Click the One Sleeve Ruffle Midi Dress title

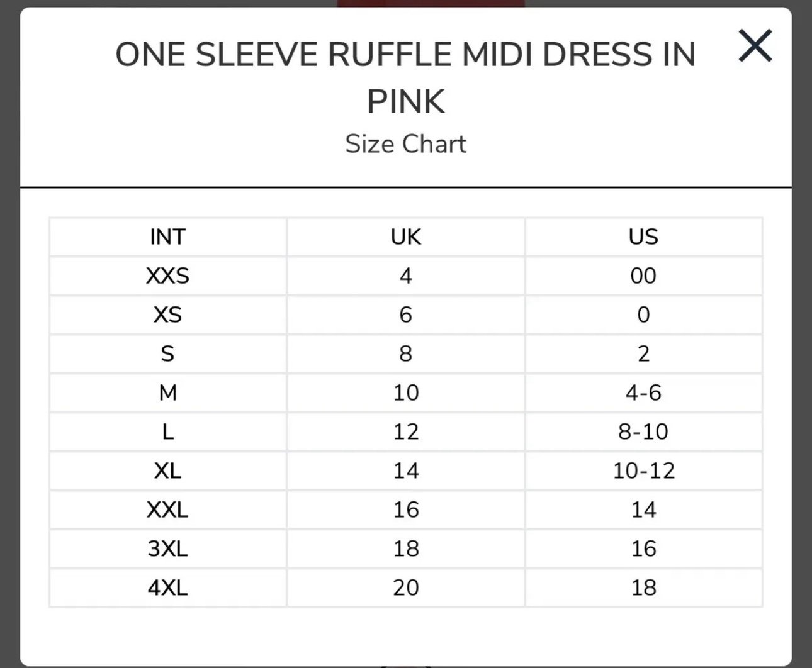[406, 77]
